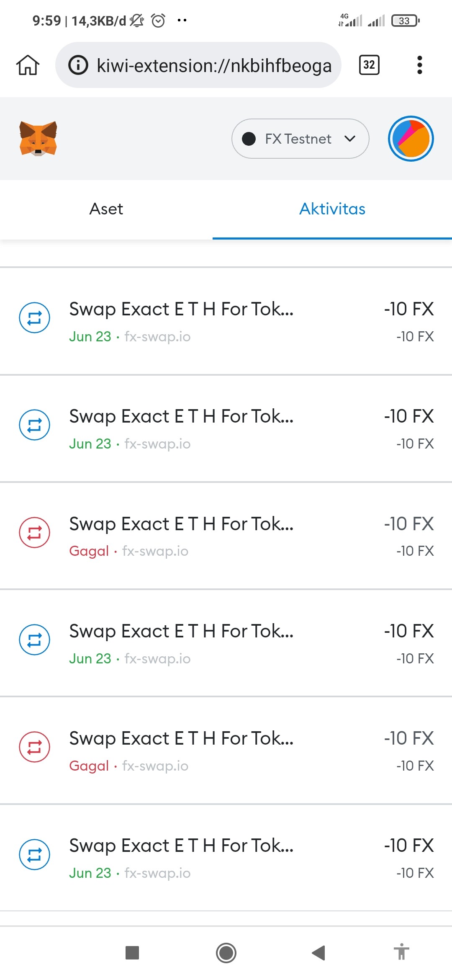This screenshot has height=980, width=452.
Task: Focus the kiwi-extension address bar
Action: click(x=213, y=65)
